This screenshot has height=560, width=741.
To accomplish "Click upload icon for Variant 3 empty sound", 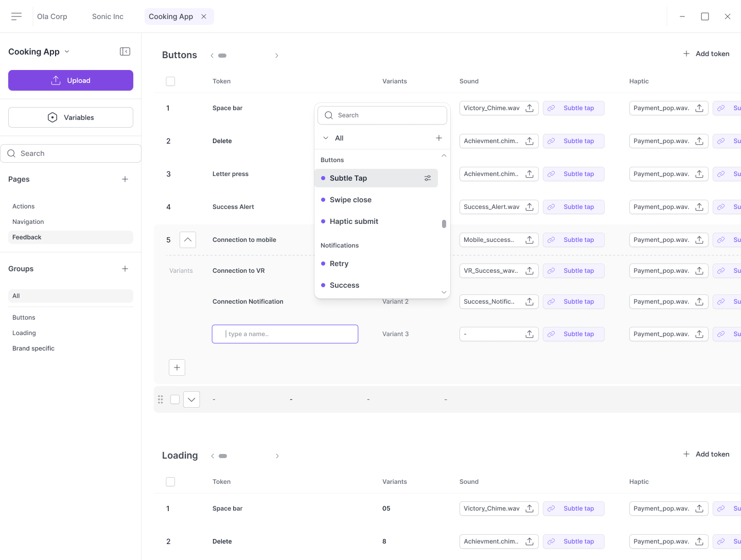I will (x=530, y=334).
